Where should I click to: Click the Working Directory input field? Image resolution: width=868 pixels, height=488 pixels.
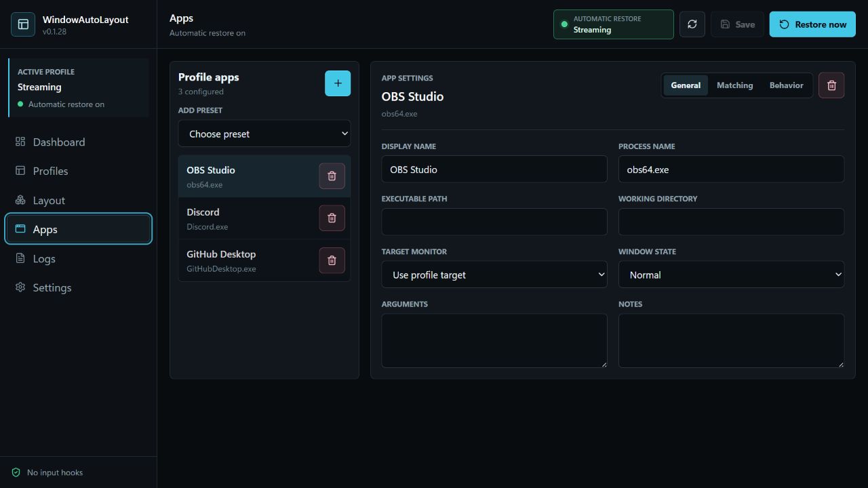point(731,222)
